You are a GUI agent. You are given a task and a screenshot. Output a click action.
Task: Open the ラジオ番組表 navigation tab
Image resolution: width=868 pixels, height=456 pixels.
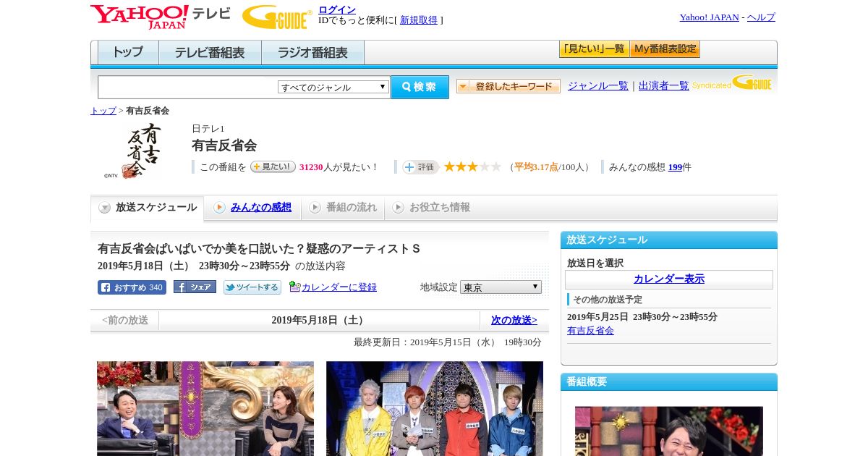point(312,53)
